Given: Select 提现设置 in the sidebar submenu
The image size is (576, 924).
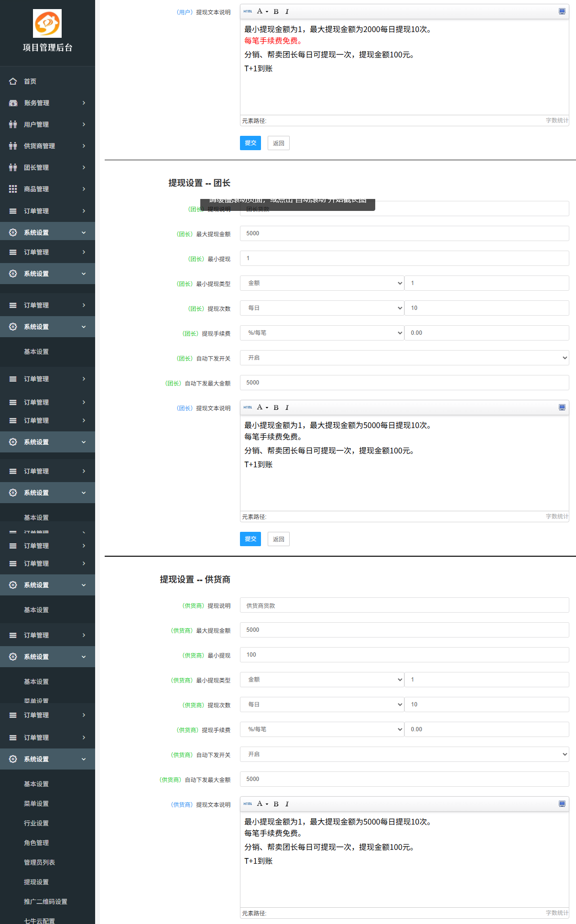Looking at the screenshot, I should [x=36, y=882].
